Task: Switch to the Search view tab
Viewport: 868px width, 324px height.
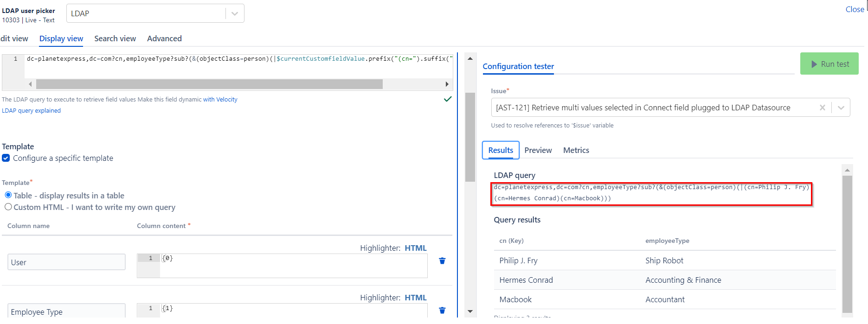Action: (115, 38)
